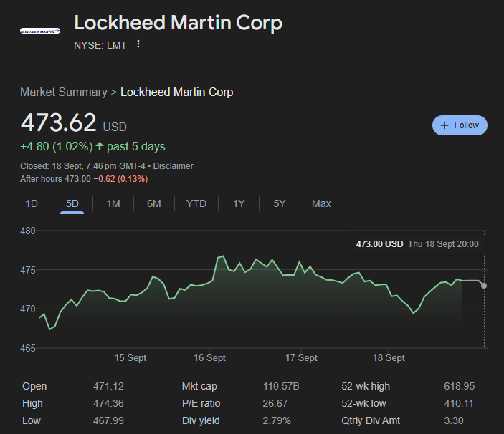Show the 6M chart range
This screenshot has height=434, width=504.
pyautogui.click(x=154, y=203)
